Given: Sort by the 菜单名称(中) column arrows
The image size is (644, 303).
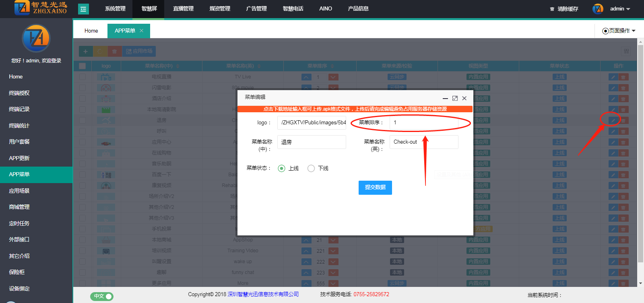Looking at the screenshot, I should pos(178,66).
